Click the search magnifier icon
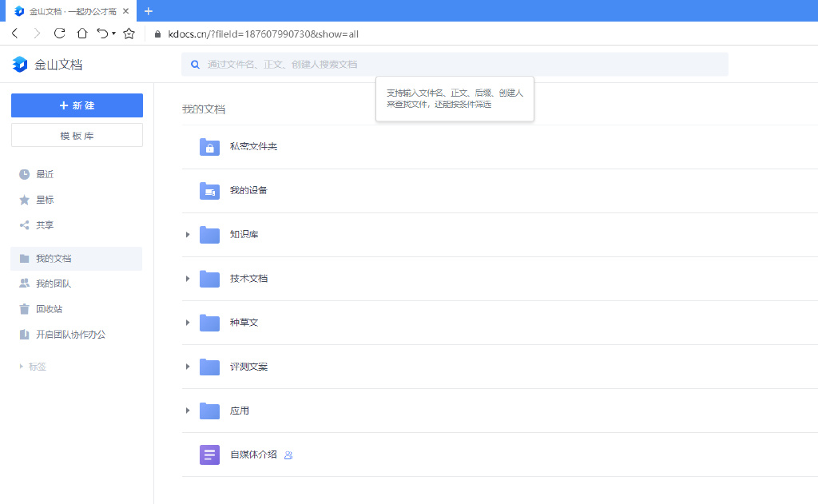Viewport: 818px width, 504px height. (195, 65)
